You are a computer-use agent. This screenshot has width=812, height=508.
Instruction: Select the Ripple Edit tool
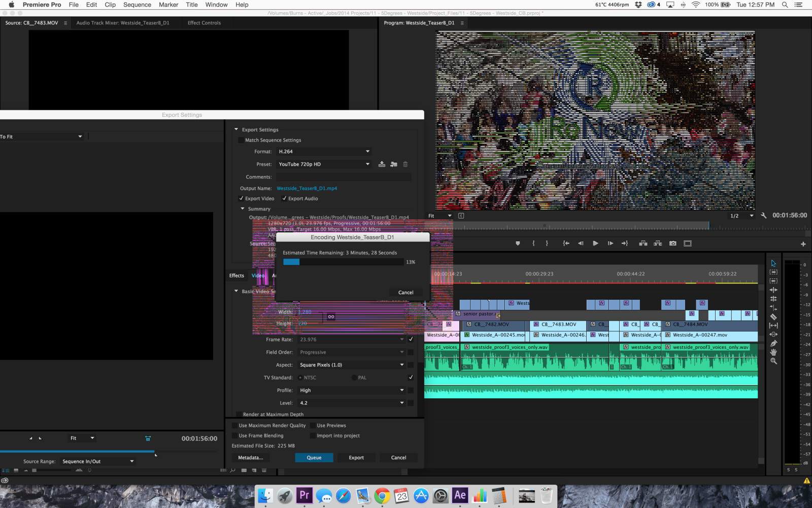click(x=773, y=290)
